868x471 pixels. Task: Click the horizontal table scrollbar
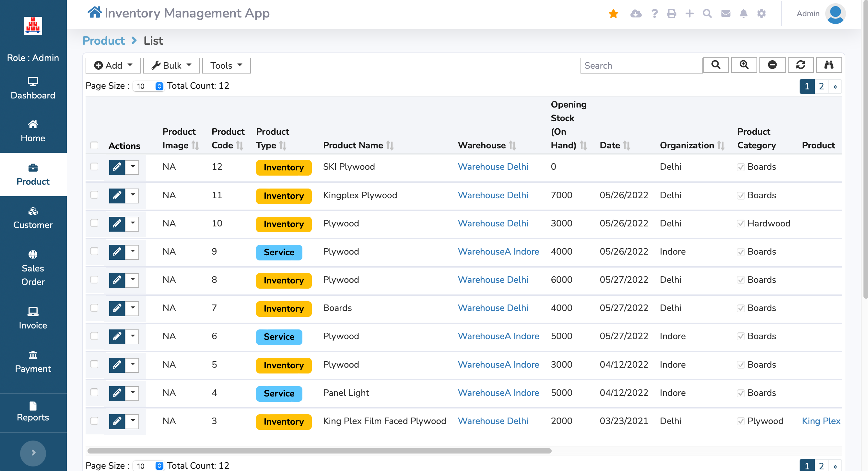tap(319, 451)
